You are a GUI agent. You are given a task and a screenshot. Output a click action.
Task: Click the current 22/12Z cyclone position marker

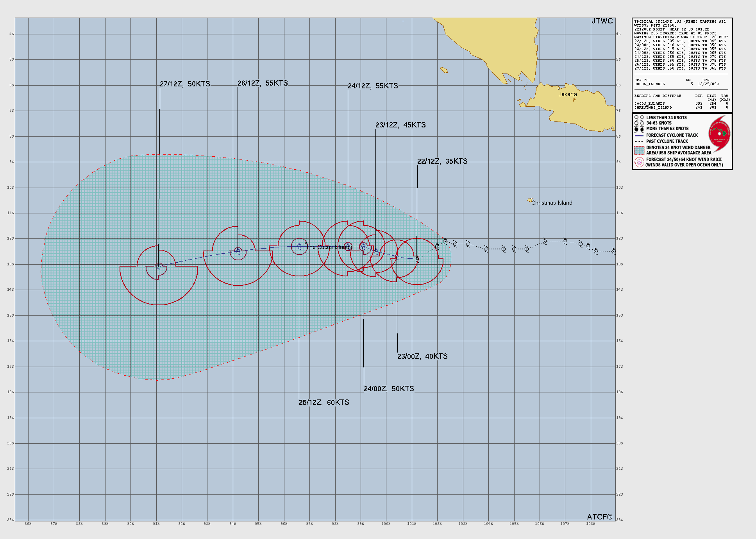[417, 259]
